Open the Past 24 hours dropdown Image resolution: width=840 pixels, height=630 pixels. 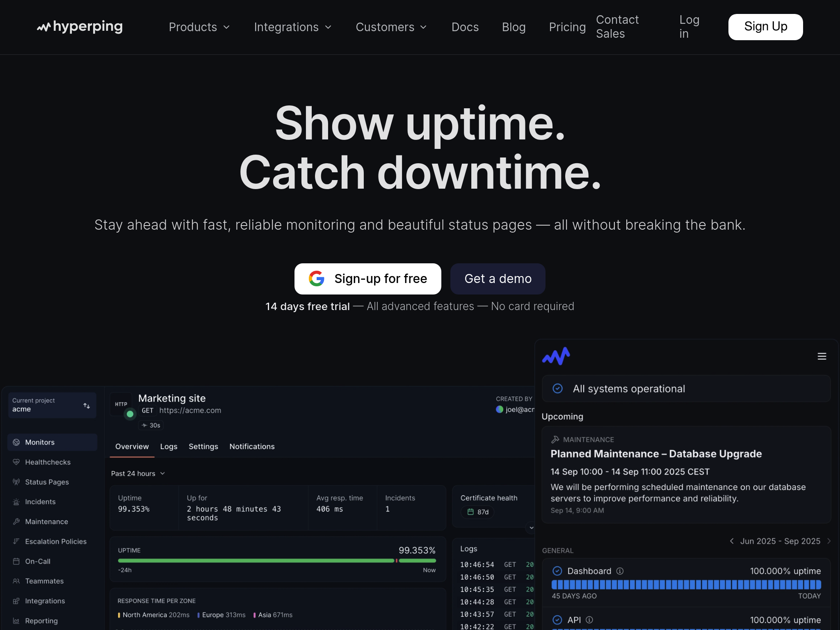138,473
